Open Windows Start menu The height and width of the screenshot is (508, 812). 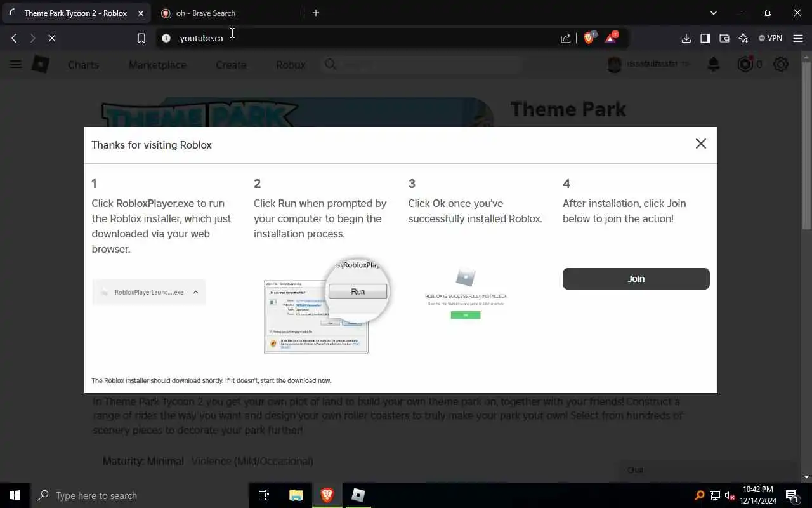(15, 495)
